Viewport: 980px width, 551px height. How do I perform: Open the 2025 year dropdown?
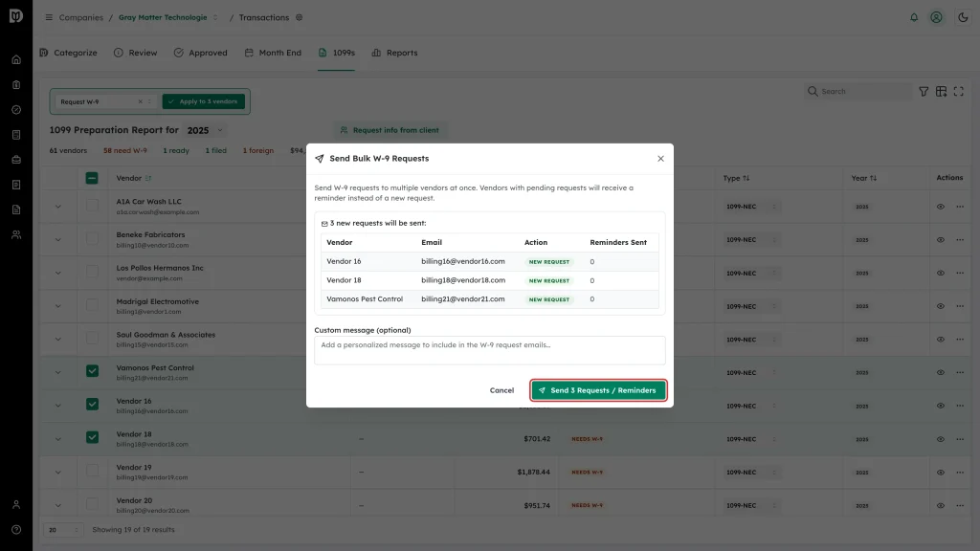pos(205,130)
